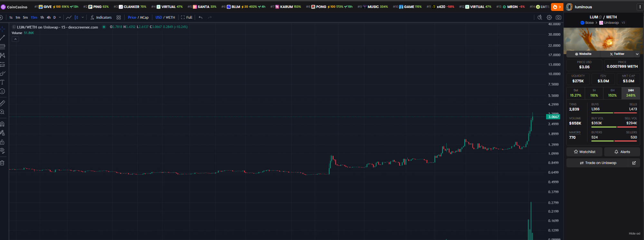Select the 1s timeframe
Screen dimensions: 644x240
pyautogui.click(x=11, y=17)
